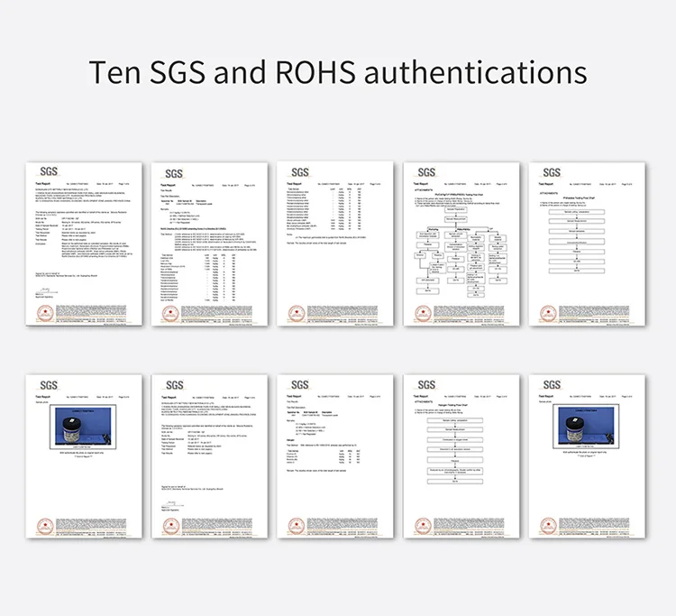
Task: Click the jar photo in the bottom row's last page
Action: click(587, 427)
